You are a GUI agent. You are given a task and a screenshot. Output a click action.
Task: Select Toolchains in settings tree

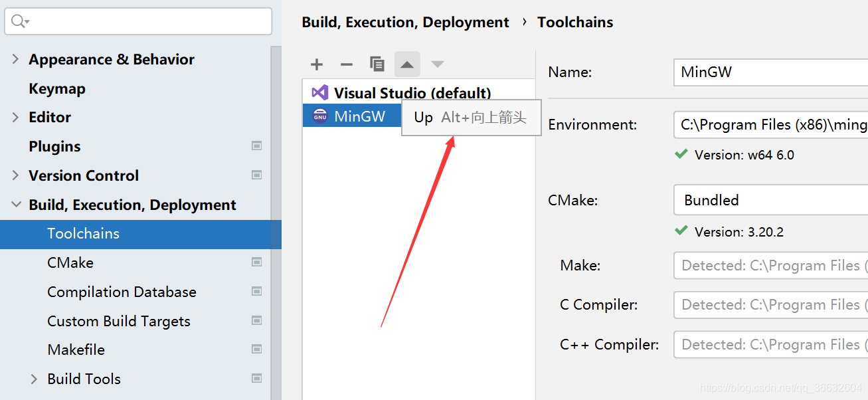click(x=141, y=234)
